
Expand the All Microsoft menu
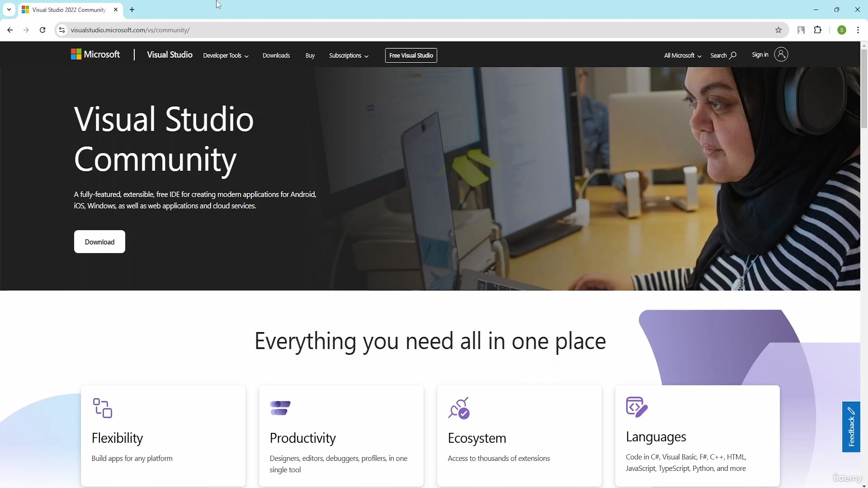(x=683, y=56)
